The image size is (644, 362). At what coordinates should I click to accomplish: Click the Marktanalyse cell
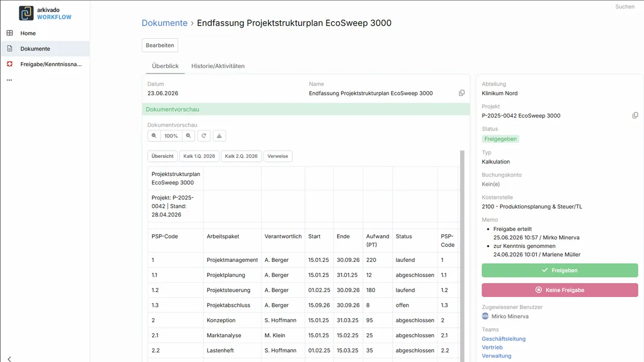[232, 335]
